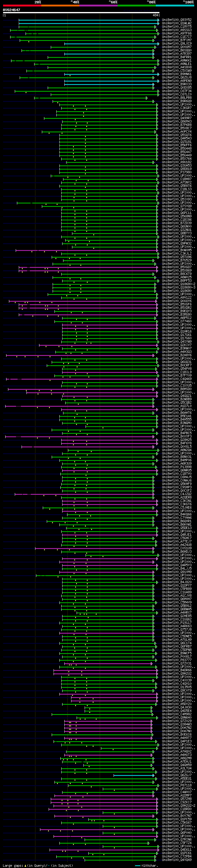
Task: Click UniRef100_B6SQQ0 text
Action: pyautogui.click(x=177, y=50)
